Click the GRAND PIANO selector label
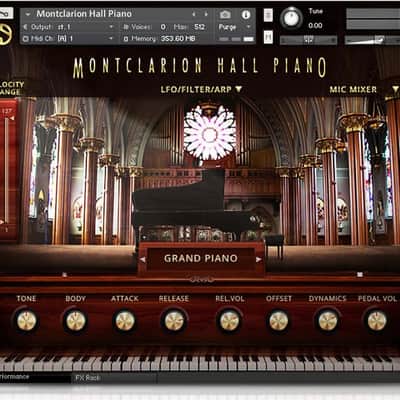 pyautogui.click(x=201, y=258)
